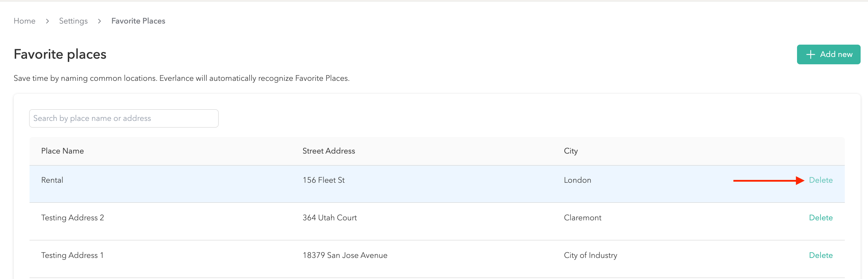Select the highlighted Rental row
The image size is (868, 279).
246,184
